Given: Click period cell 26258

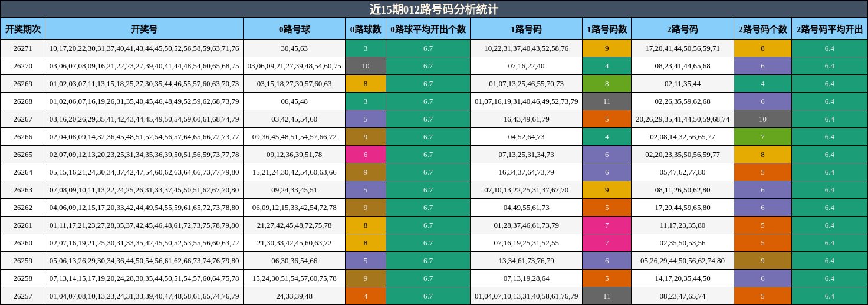Looking at the screenshot, I should 23,278.
